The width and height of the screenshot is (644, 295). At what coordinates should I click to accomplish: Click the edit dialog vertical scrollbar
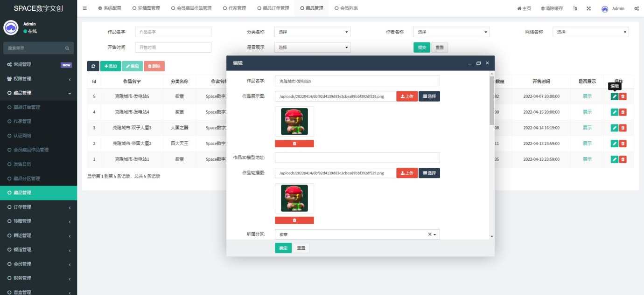[491, 100]
